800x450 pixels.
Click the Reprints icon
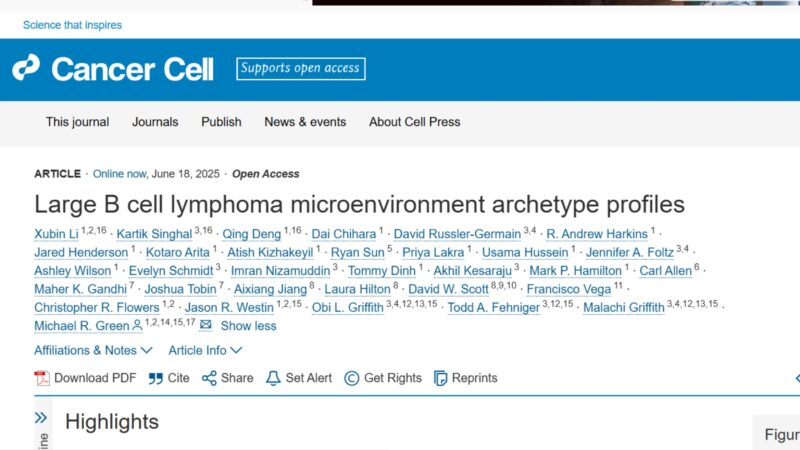pyautogui.click(x=440, y=378)
